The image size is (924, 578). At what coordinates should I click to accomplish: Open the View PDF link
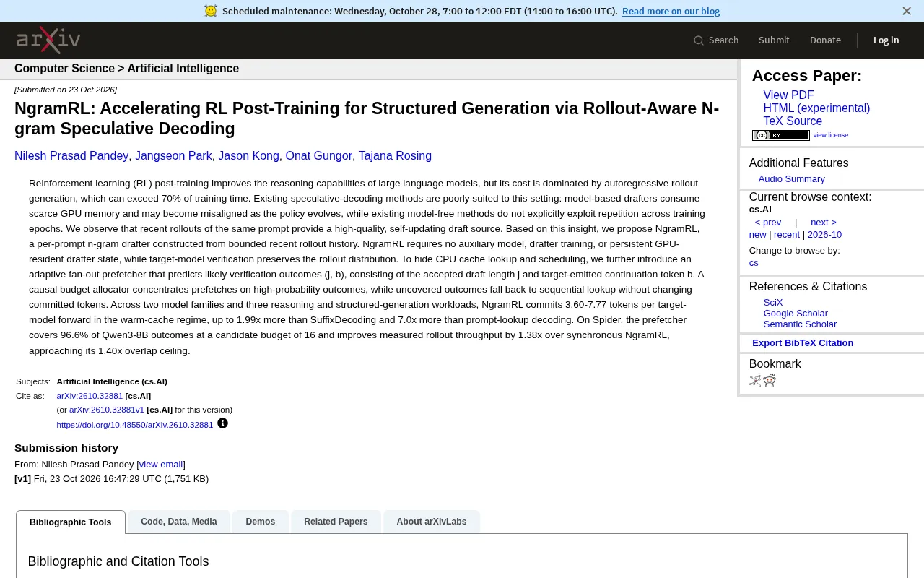pos(788,95)
